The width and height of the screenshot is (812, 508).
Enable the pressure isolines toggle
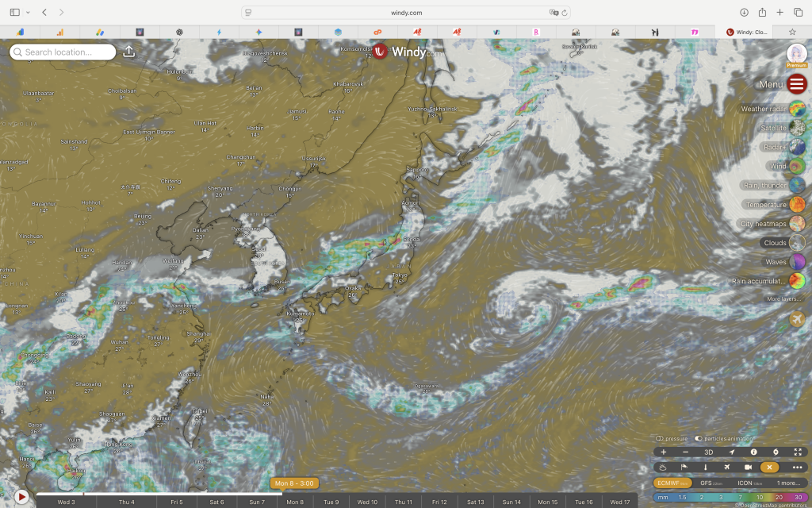tap(660, 438)
